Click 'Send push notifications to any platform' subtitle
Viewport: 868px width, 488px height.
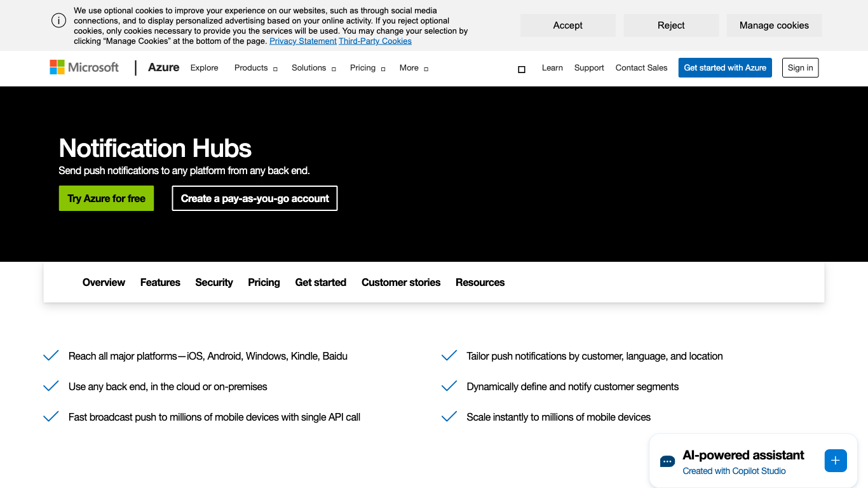click(x=184, y=170)
